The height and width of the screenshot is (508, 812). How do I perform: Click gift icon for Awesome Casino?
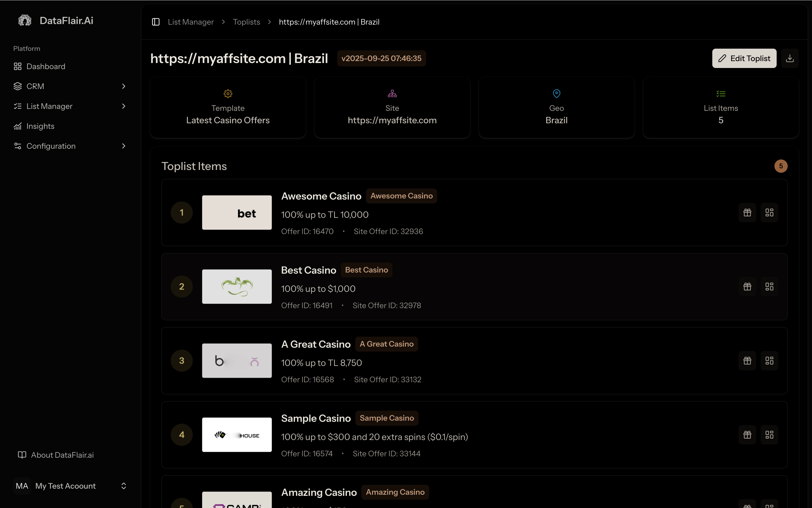pos(747,213)
